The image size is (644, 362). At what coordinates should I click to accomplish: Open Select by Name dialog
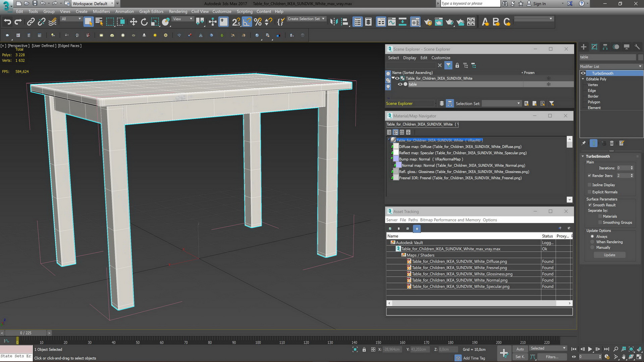(x=99, y=22)
